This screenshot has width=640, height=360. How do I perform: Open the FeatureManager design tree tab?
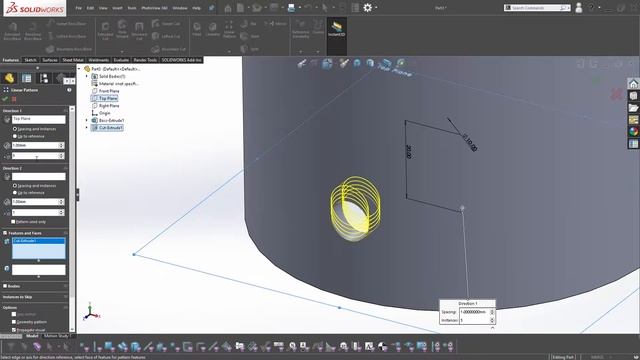tap(9, 78)
